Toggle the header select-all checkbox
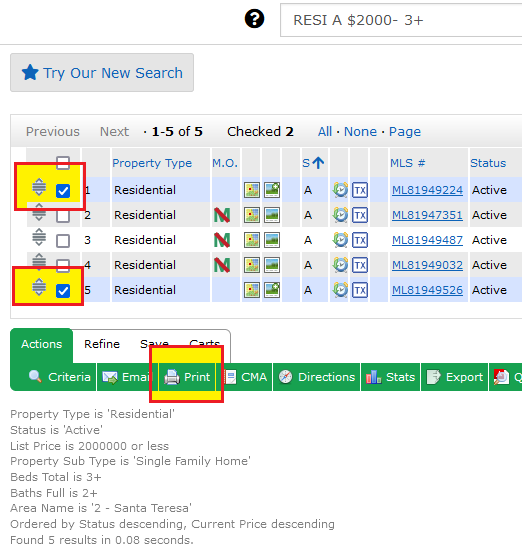522x558 pixels. coord(63,163)
